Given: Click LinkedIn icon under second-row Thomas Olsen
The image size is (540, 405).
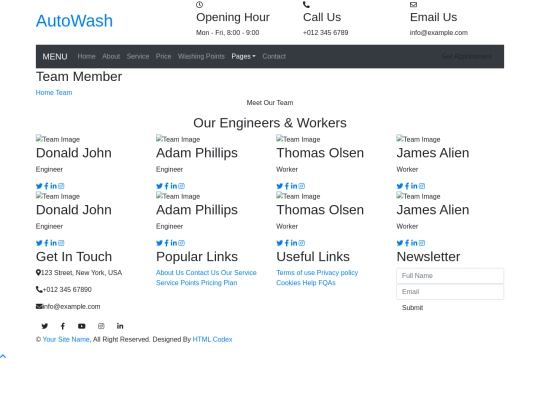Looking at the screenshot, I should coord(294,243).
